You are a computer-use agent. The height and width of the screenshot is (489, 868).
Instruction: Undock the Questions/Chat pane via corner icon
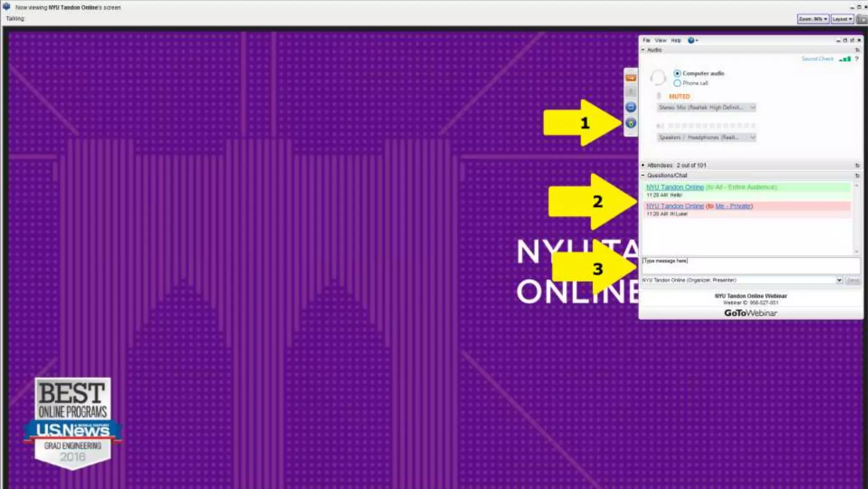pyautogui.click(x=857, y=176)
